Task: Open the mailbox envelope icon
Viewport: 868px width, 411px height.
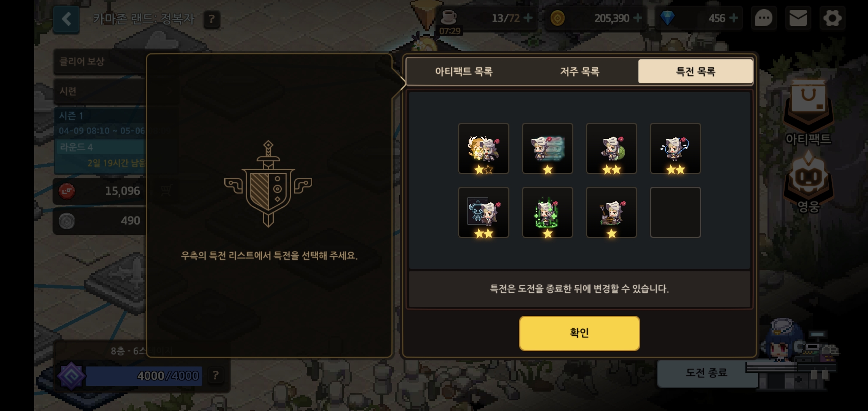Action: [x=798, y=18]
